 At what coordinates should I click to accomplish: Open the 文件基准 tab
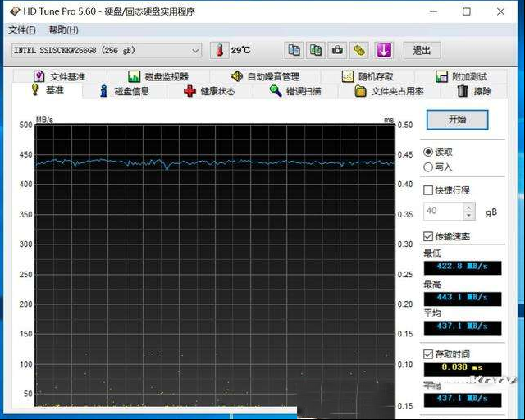(x=60, y=76)
